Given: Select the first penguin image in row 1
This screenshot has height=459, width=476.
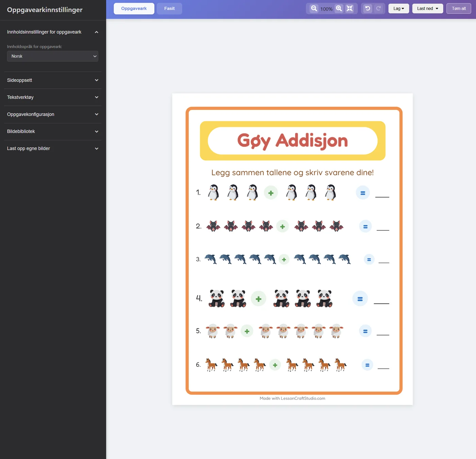Looking at the screenshot, I should (x=213, y=193).
